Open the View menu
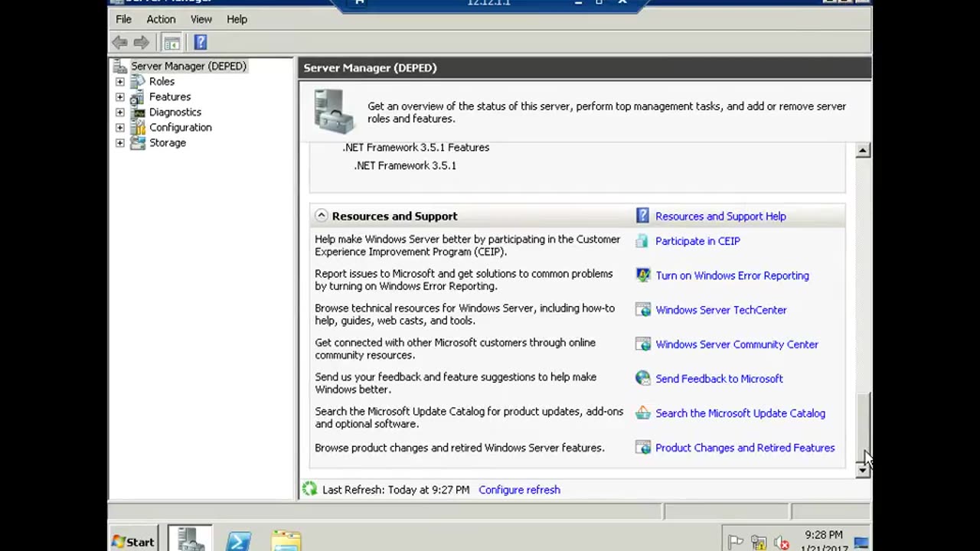Screen dimensions: 980x551 point(201,19)
